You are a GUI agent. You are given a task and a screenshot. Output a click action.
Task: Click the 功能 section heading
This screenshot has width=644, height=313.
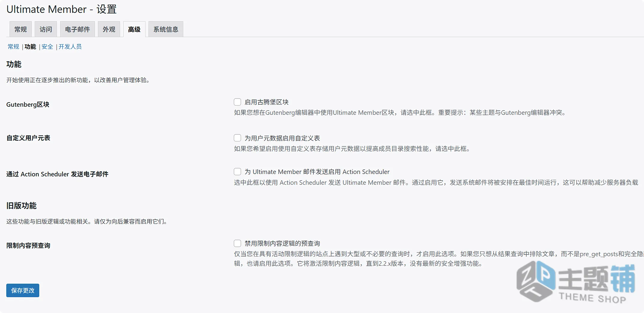pyautogui.click(x=14, y=64)
